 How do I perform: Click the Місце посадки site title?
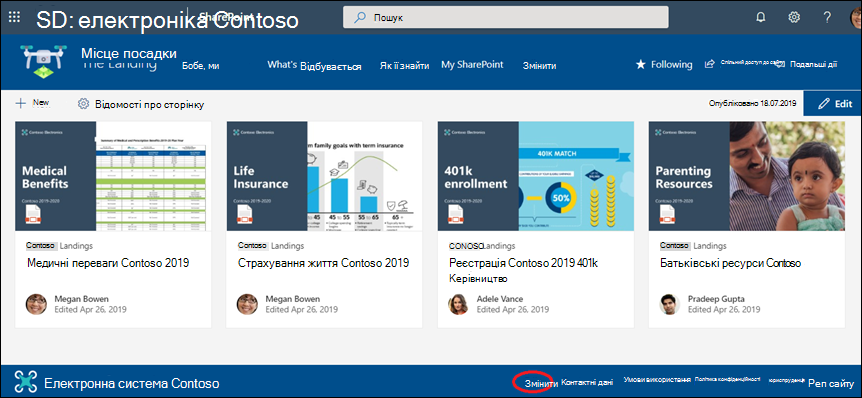(x=129, y=53)
